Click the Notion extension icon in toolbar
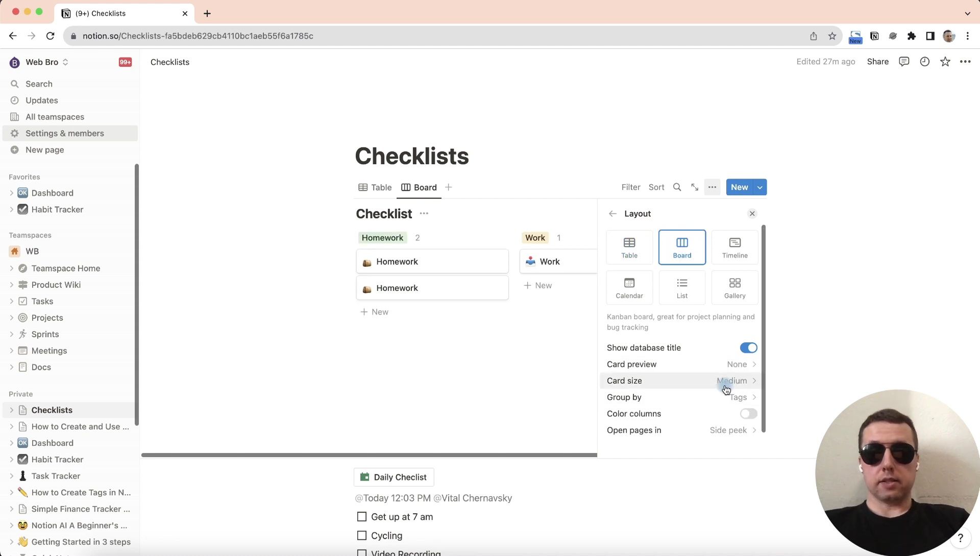 874,36
